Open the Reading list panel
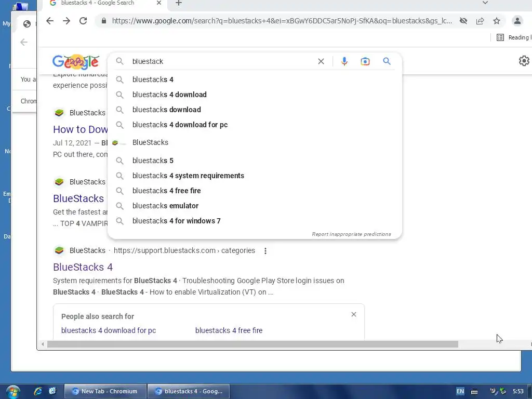The image size is (532, 399). pos(514,37)
